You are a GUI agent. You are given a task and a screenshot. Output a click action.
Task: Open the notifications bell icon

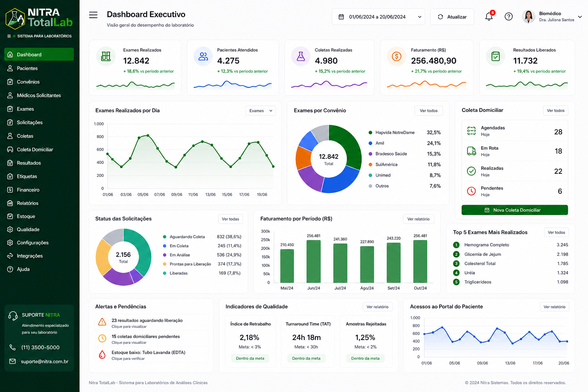tap(489, 16)
